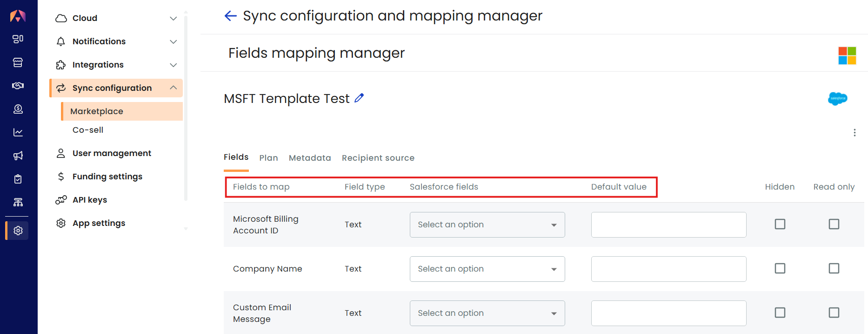The width and height of the screenshot is (868, 334).
Task: Switch to the Metadata tab
Action: [310, 158]
